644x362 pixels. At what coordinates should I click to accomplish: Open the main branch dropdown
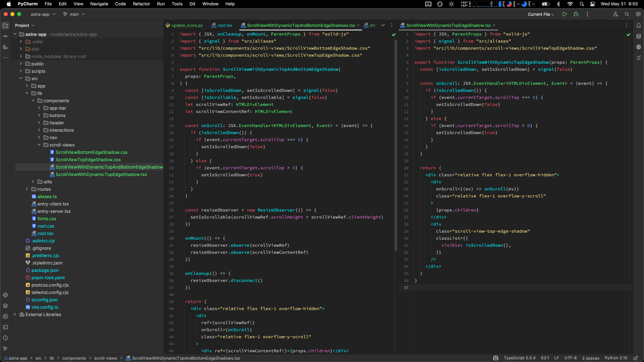[74, 14]
